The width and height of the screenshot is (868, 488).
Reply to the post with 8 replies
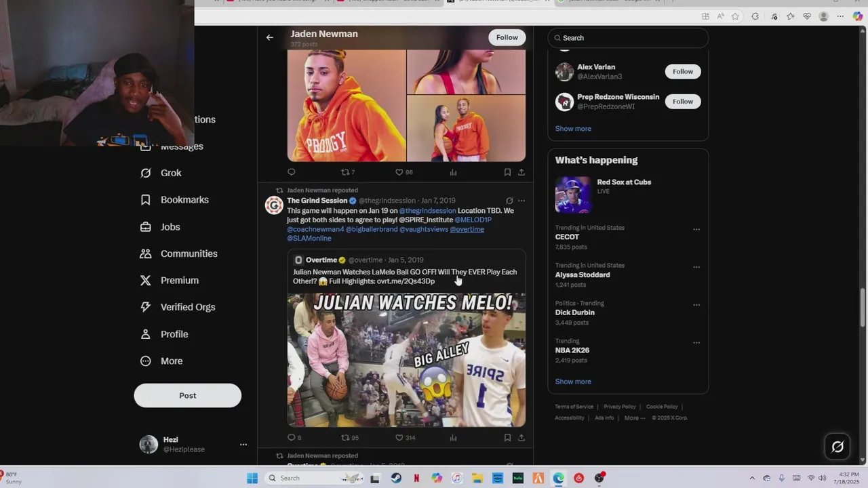tap(294, 438)
